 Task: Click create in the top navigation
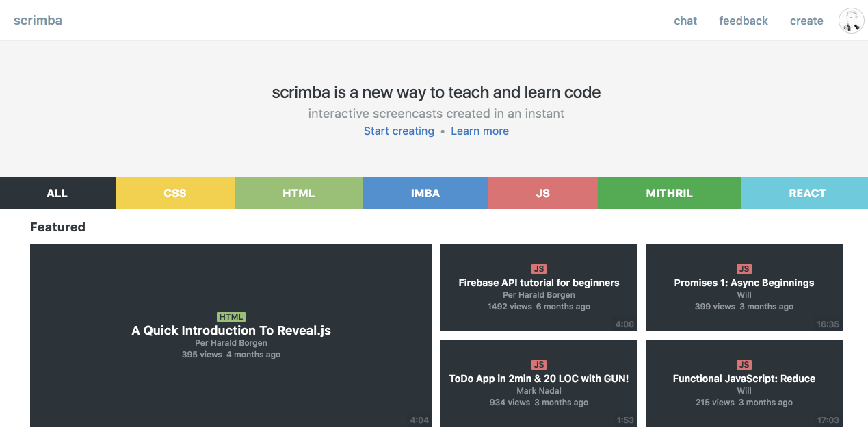pyautogui.click(x=806, y=21)
